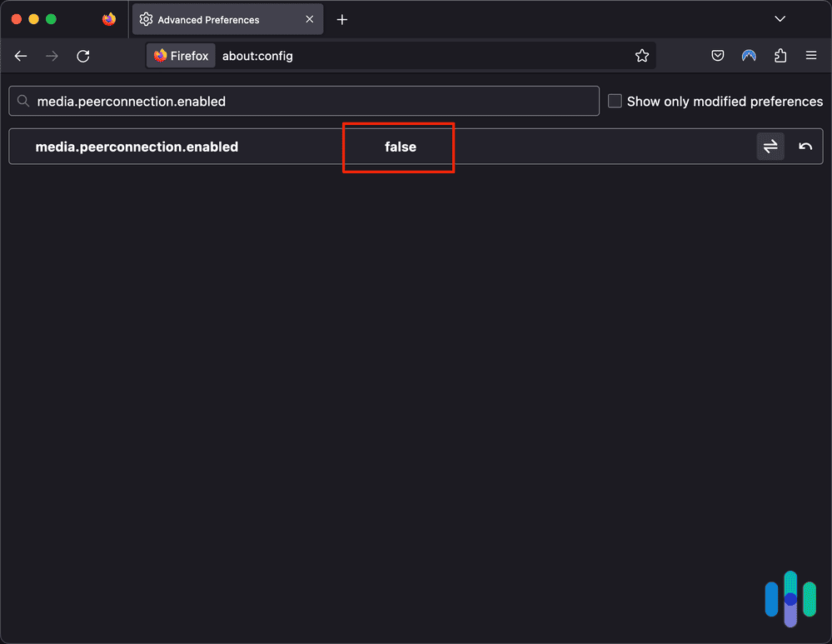Reload the about:config page
Screen dimensions: 832x644
pos(82,56)
